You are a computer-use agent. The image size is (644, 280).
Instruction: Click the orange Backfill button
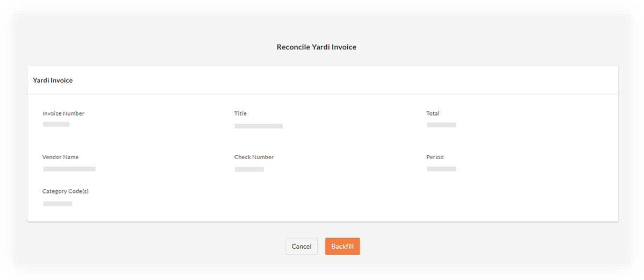pyautogui.click(x=342, y=246)
